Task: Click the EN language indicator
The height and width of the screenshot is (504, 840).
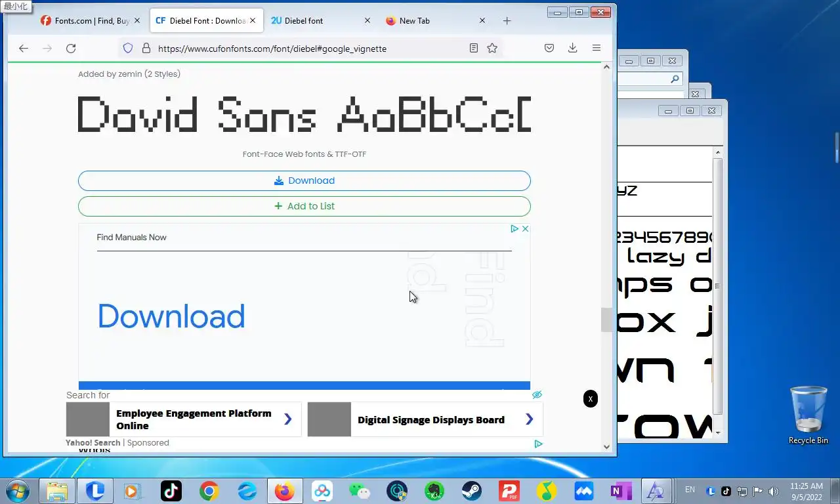Action: [x=690, y=490]
